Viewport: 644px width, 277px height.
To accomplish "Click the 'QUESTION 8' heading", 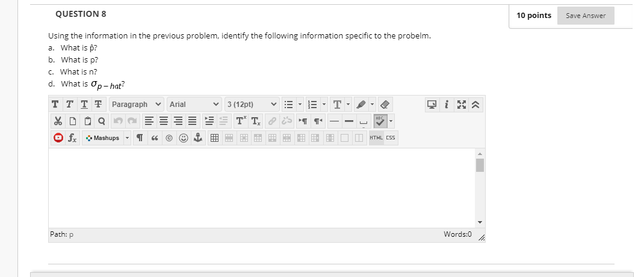I will click(81, 14).
